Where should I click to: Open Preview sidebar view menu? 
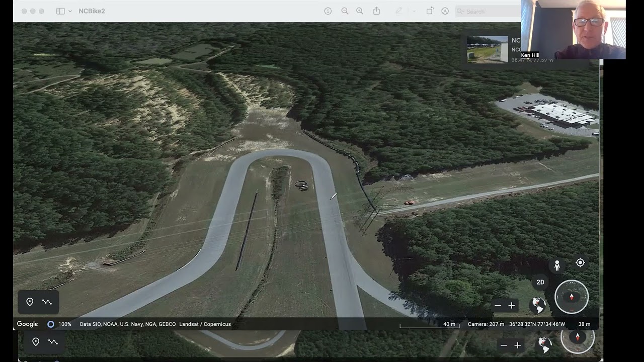70,11
